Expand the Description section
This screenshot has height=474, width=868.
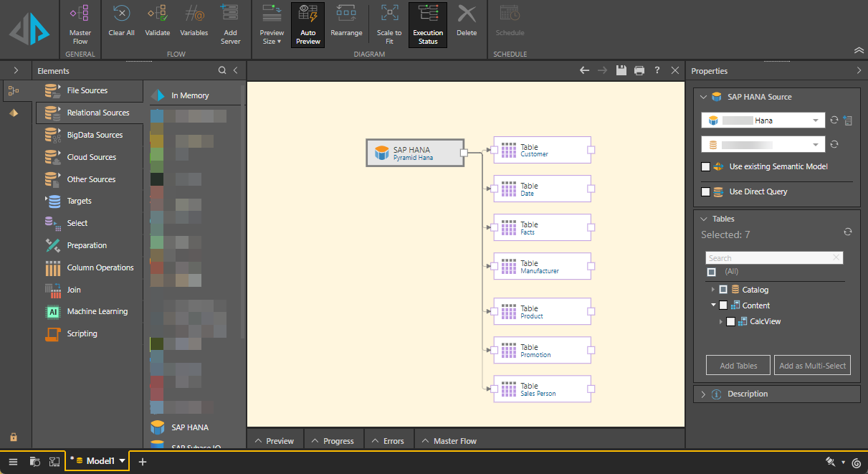pos(703,394)
